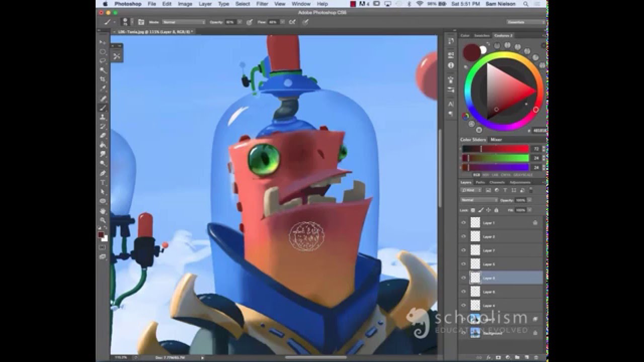The width and height of the screenshot is (644, 362).
Task: Open the Adjustments tab
Action: pyautogui.click(x=520, y=182)
